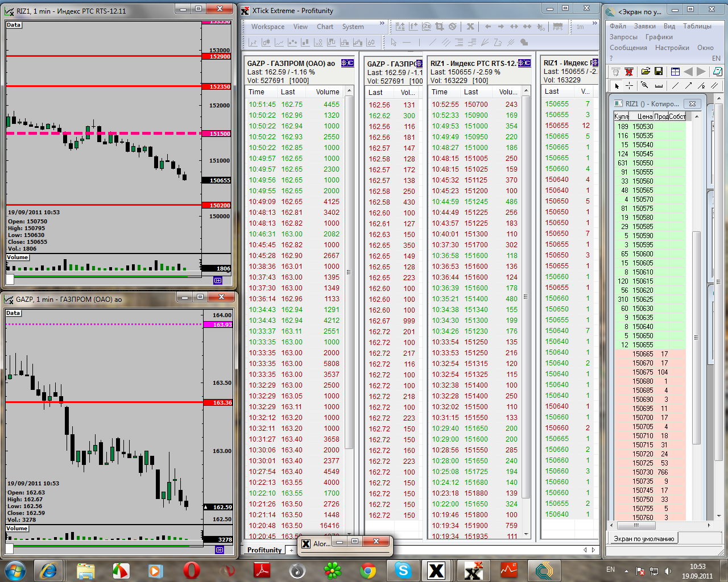Select the Экран по умолчанию tab
Viewport: 728px width, 582px height.
coord(644,539)
